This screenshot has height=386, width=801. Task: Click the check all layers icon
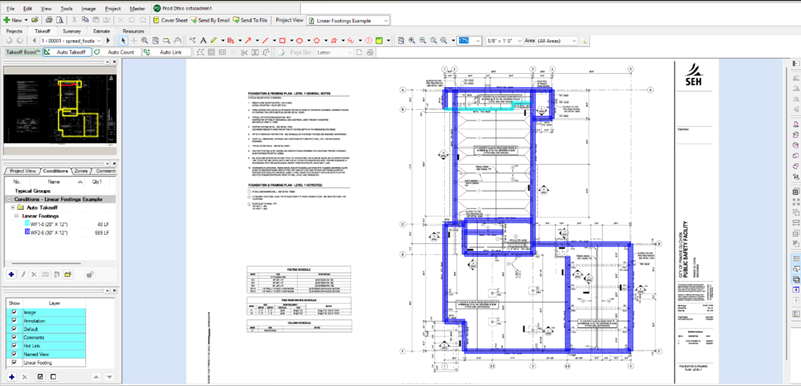point(40,377)
